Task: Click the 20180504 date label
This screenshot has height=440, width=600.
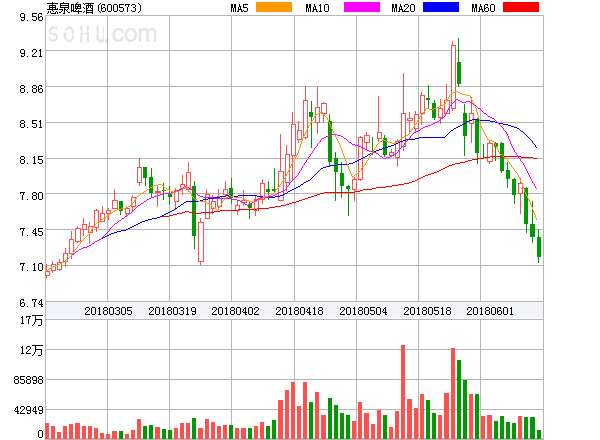Action: [363, 311]
